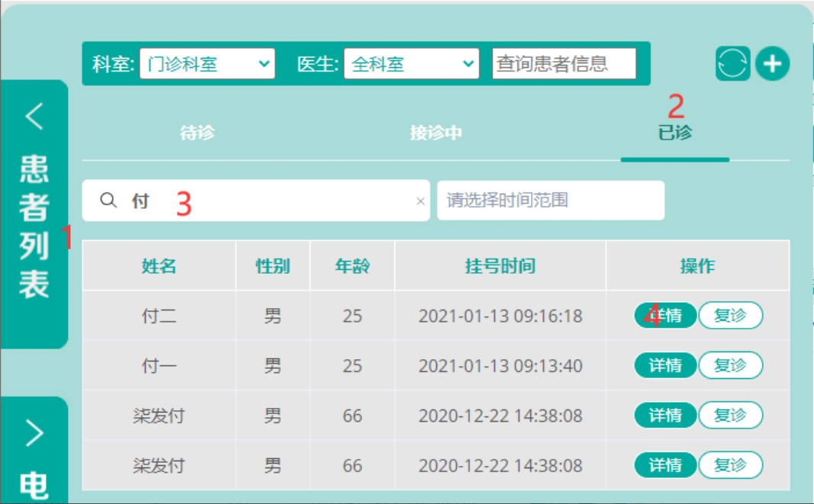Viewport: 814px width, 504px height.
Task: Click 复诊 in the first 柒发付 row
Action: click(730, 415)
